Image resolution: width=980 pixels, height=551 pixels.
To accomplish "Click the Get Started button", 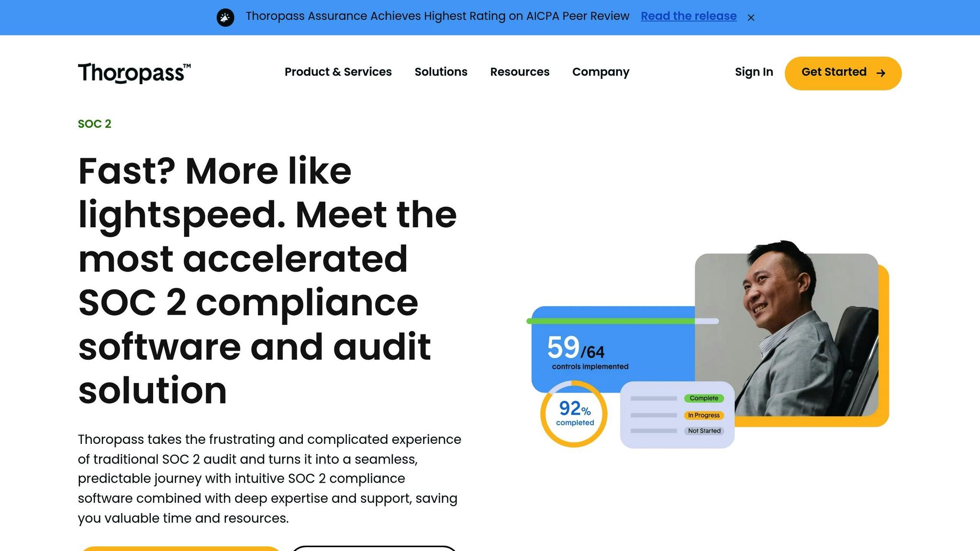I will (843, 73).
